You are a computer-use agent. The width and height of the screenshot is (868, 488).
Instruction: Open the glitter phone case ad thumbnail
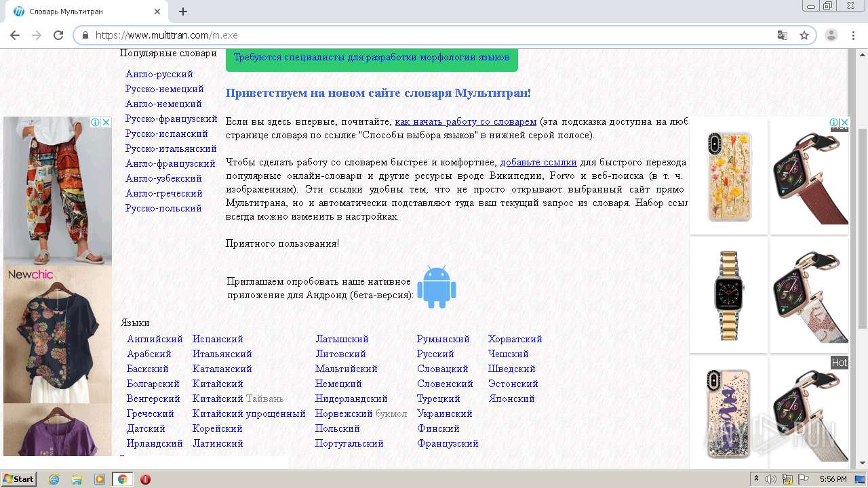click(x=729, y=412)
